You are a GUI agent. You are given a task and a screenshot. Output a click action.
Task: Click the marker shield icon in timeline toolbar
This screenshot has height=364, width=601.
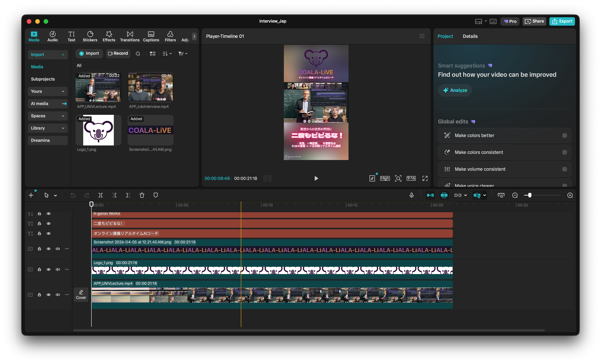(x=156, y=195)
